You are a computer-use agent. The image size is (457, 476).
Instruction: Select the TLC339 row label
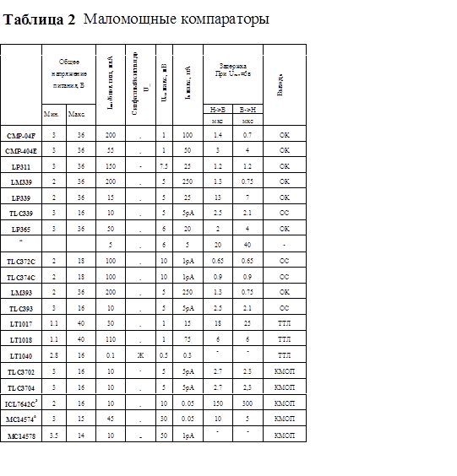[21, 214]
